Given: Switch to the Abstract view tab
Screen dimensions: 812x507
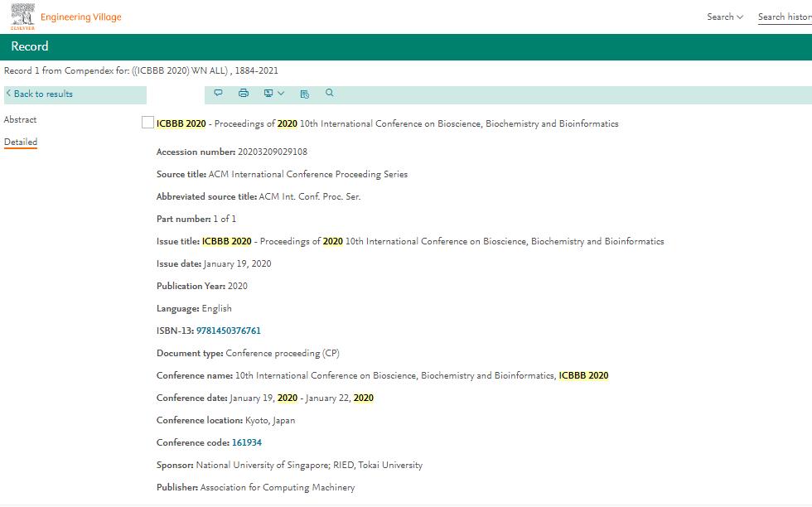Looking at the screenshot, I should coord(20,119).
